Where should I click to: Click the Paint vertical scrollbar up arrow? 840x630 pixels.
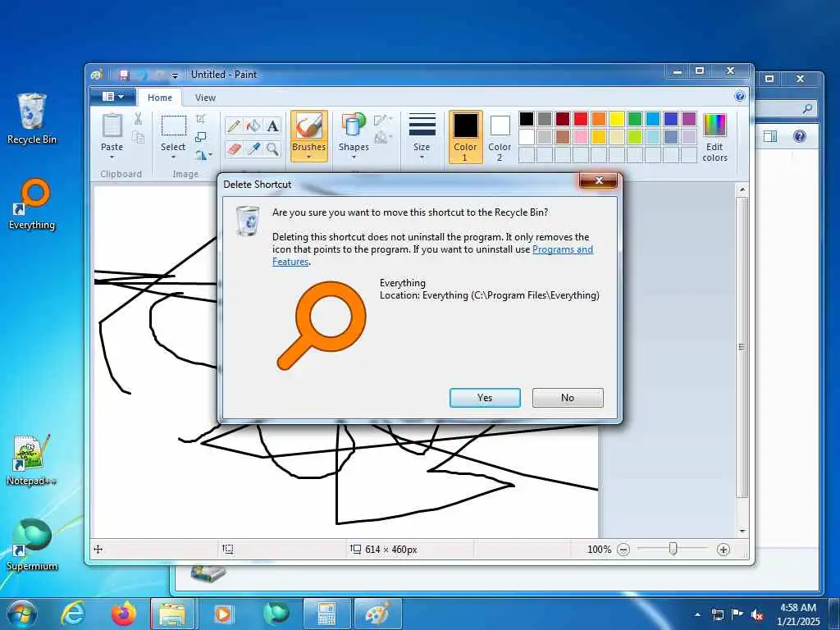coord(742,189)
